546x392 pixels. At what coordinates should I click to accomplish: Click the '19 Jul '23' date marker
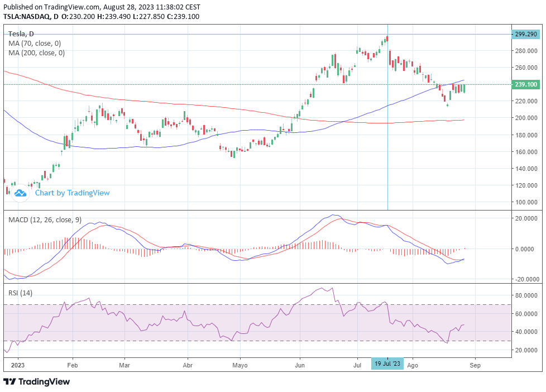[x=387, y=364]
